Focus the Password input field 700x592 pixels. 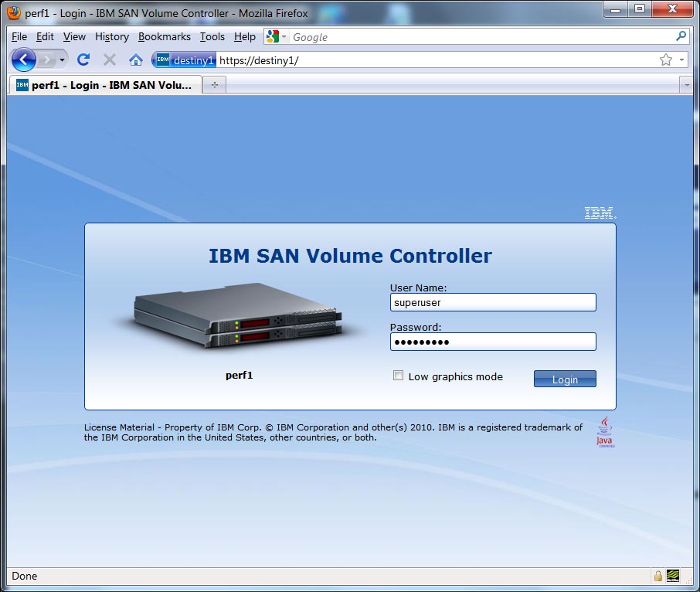(492, 342)
